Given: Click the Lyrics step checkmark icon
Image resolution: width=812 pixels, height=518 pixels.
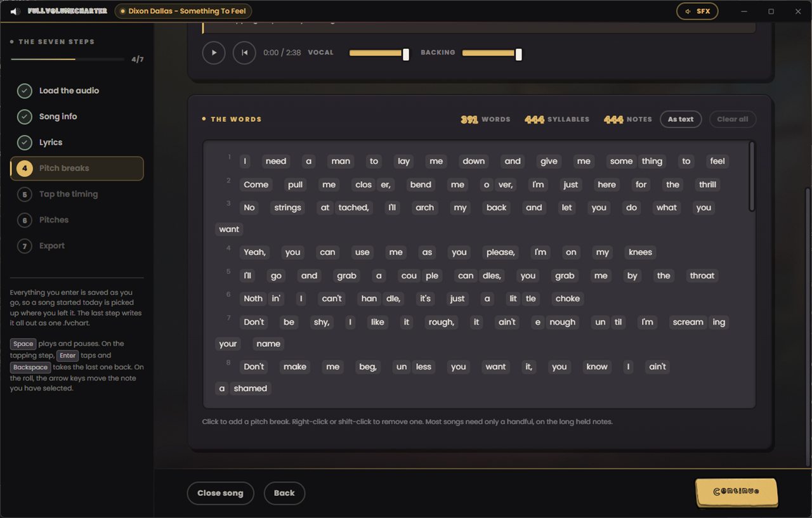Looking at the screenshot, I should pyautogui.click(x=25, y=143).
